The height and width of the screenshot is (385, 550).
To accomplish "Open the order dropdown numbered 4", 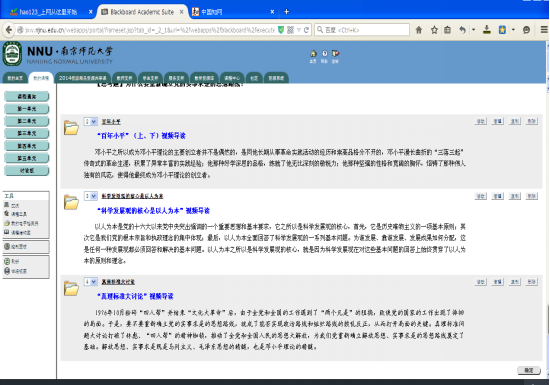I will click(x=90, y=282).
